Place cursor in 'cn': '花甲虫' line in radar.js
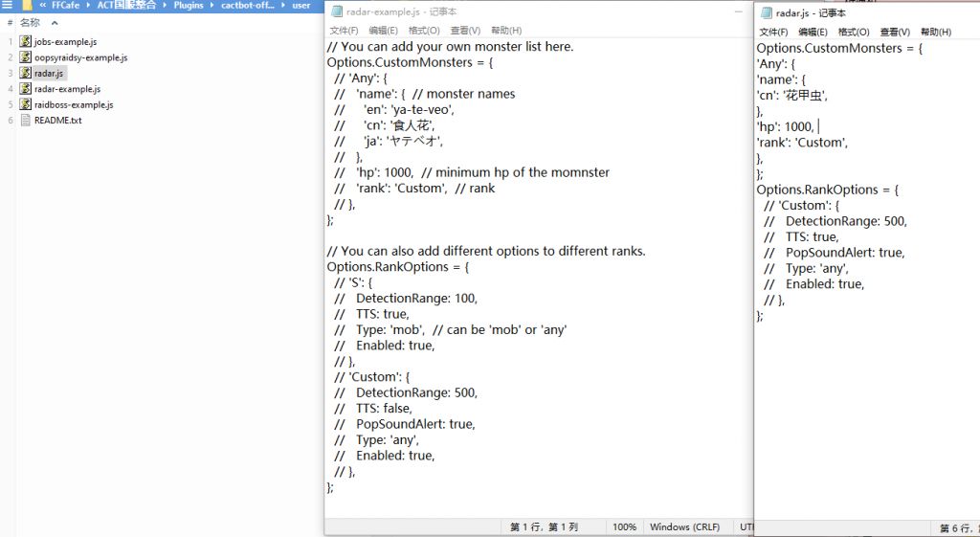 pos(791,96)
